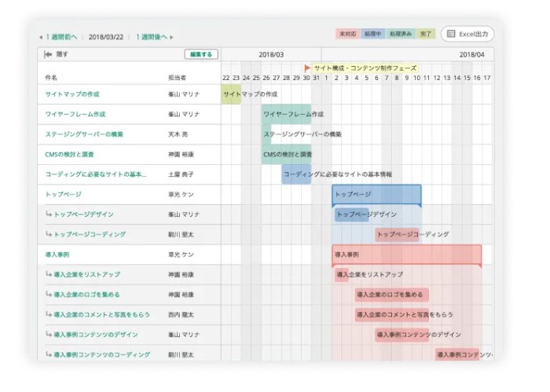Go to next week via 1週間後へ

click(x=151, y=37)
